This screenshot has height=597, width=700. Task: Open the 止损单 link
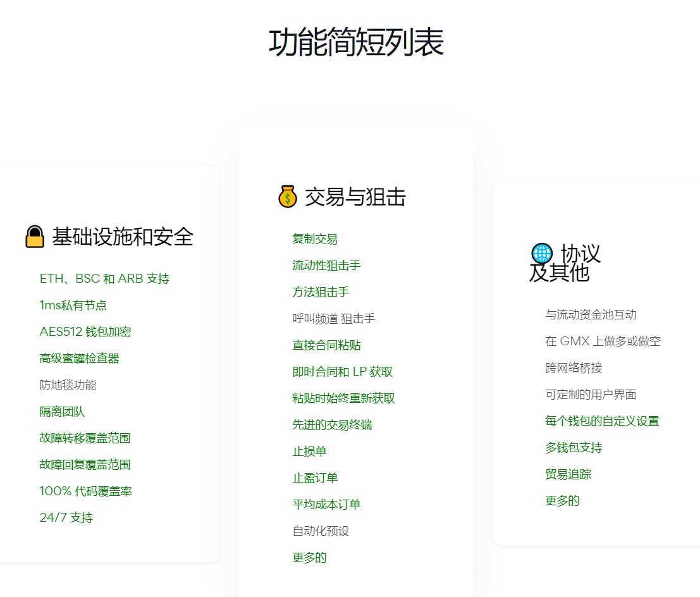309,452
